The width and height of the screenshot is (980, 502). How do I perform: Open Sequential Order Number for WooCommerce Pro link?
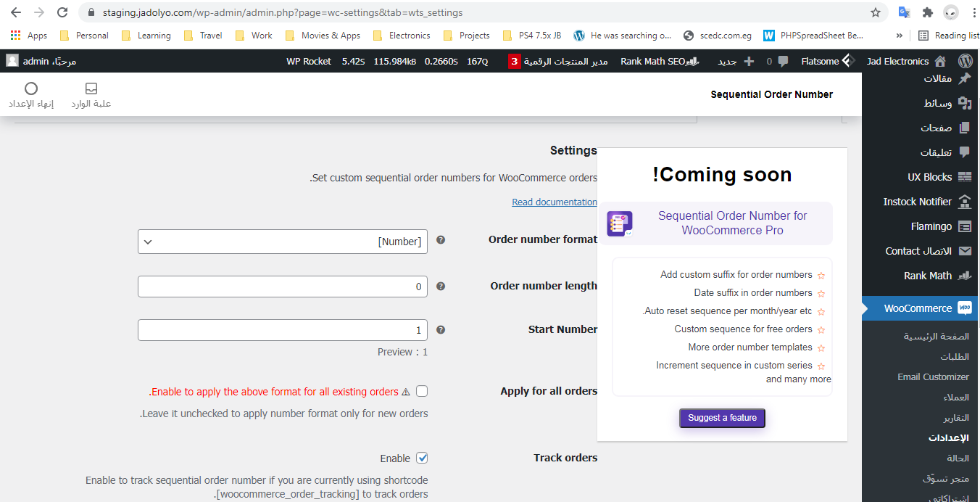click(732, 223)
